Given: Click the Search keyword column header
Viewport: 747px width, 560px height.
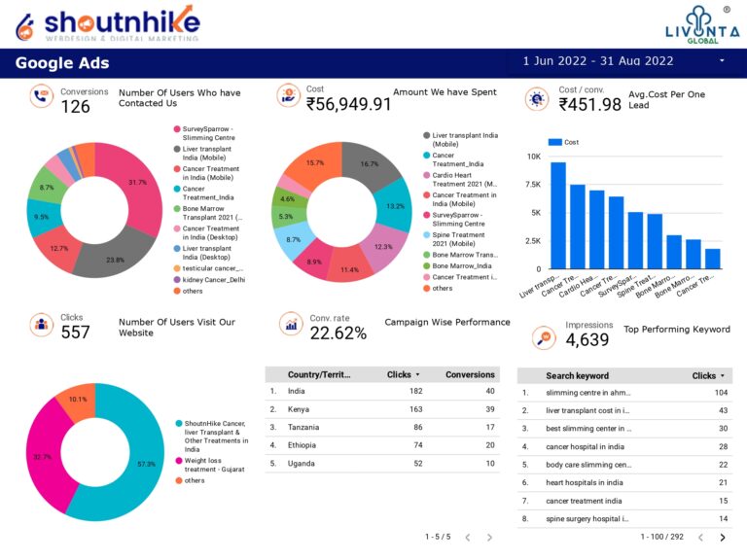Looking at the screenshot, I should 577,375.
